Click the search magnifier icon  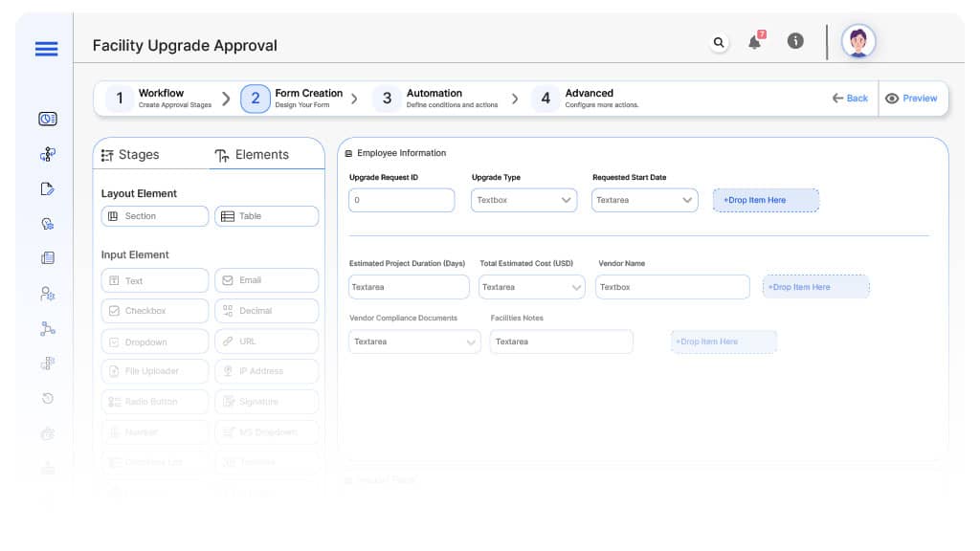pos(719,42)
